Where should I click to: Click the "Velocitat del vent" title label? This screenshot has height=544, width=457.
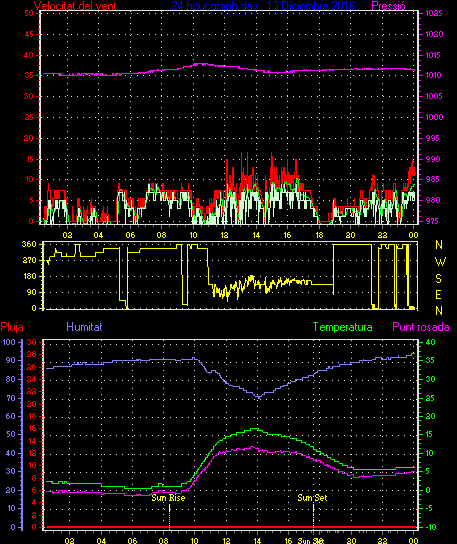pyautogui.click(x=75, y=6)
